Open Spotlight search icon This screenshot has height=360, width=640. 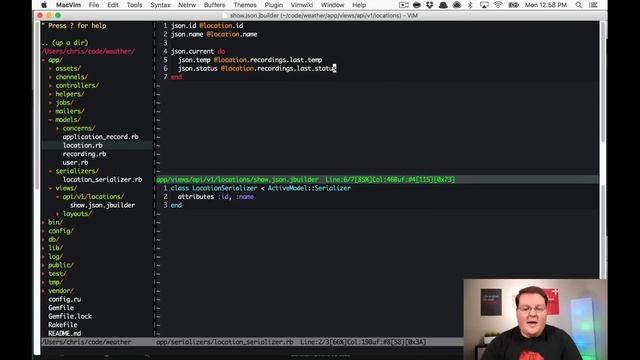pos(579,5)
